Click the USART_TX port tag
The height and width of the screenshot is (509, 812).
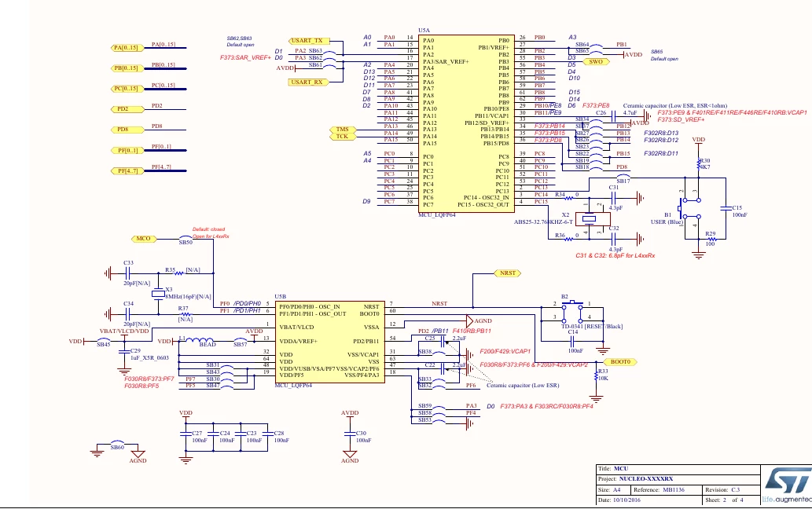tap(308, 40)
